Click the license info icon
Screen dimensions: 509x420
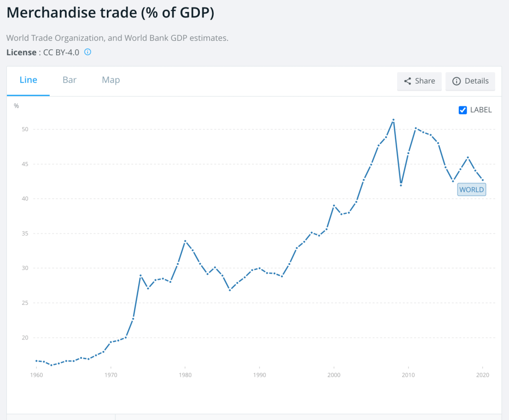coord(87,52)
